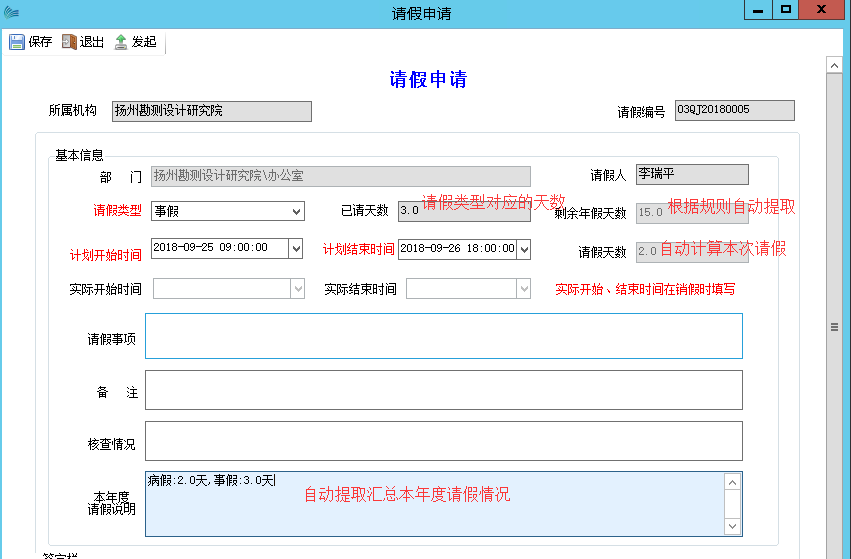851x559 pixels.
Task: Click the 已请天数 field showing 3.0
Action: 464,211
